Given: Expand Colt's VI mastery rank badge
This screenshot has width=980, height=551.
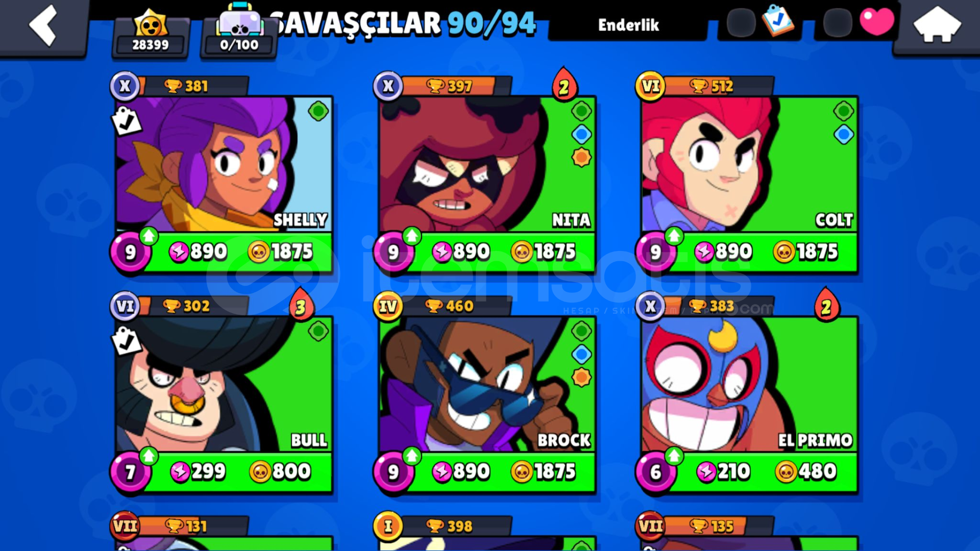Looking at the screenshot, I should click(650, 86).
